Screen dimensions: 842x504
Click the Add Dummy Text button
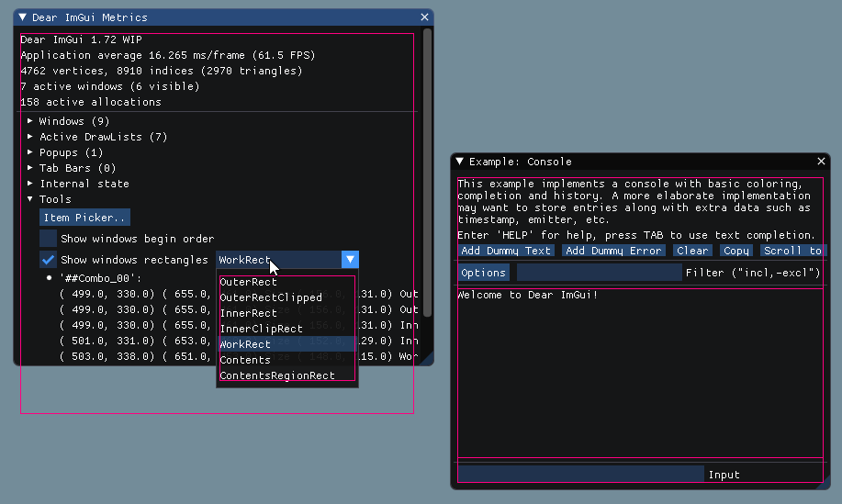(506, 251)
